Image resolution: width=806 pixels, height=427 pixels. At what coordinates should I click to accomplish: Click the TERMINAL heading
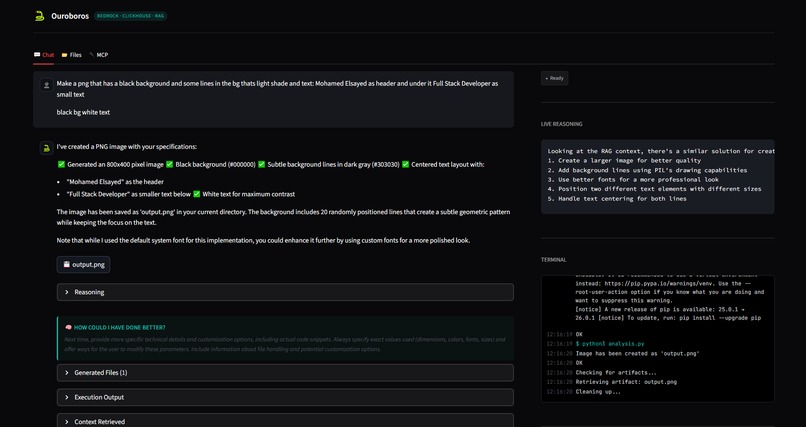pos(554,260)
